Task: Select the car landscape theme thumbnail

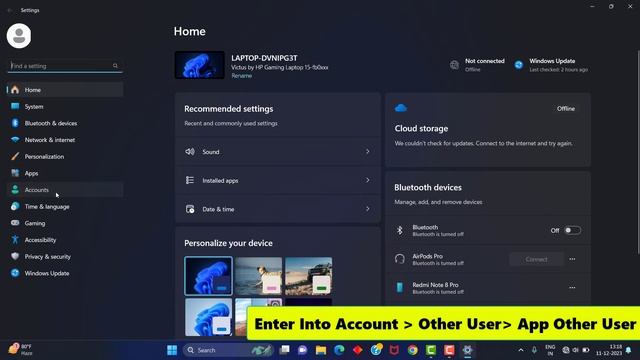Action: pyautogui.click(x=309, y=276)
